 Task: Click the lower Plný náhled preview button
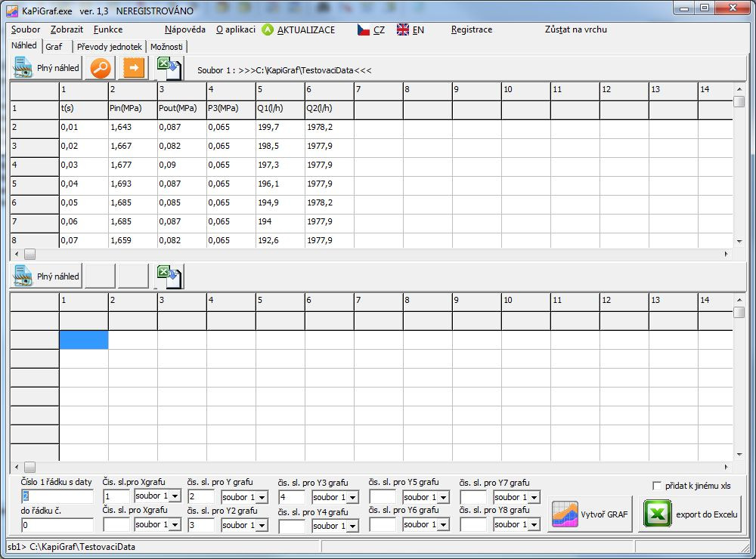coord(46,276)
